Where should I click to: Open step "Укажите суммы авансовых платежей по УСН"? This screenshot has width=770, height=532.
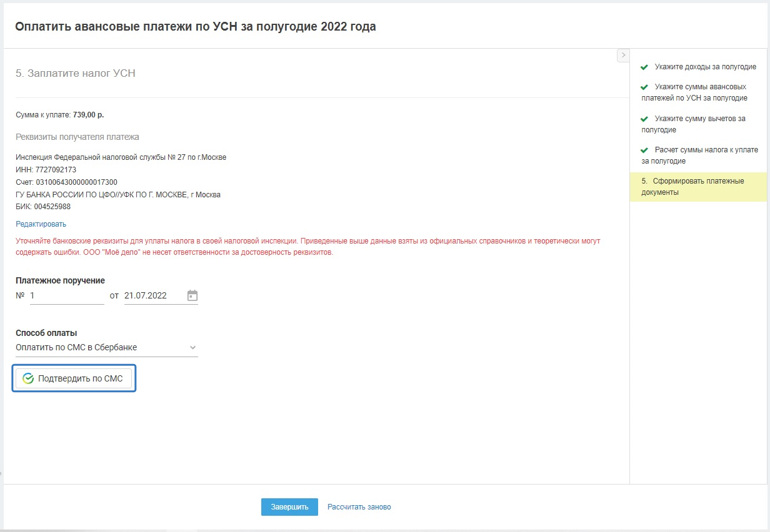(x=699, y=92)
